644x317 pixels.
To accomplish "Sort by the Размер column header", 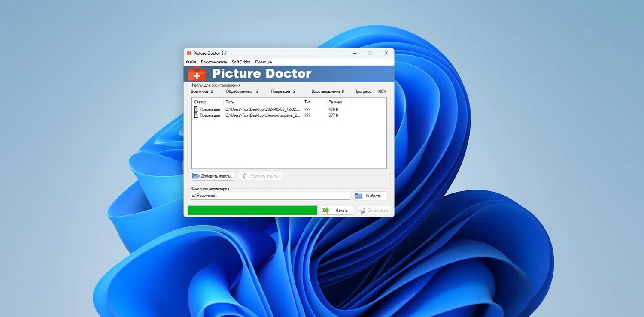I will 338,102.
